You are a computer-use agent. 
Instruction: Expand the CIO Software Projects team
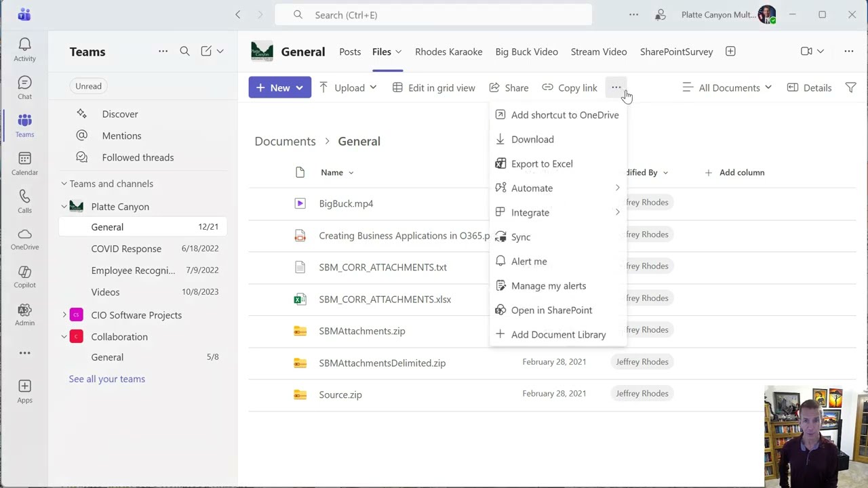64,314
